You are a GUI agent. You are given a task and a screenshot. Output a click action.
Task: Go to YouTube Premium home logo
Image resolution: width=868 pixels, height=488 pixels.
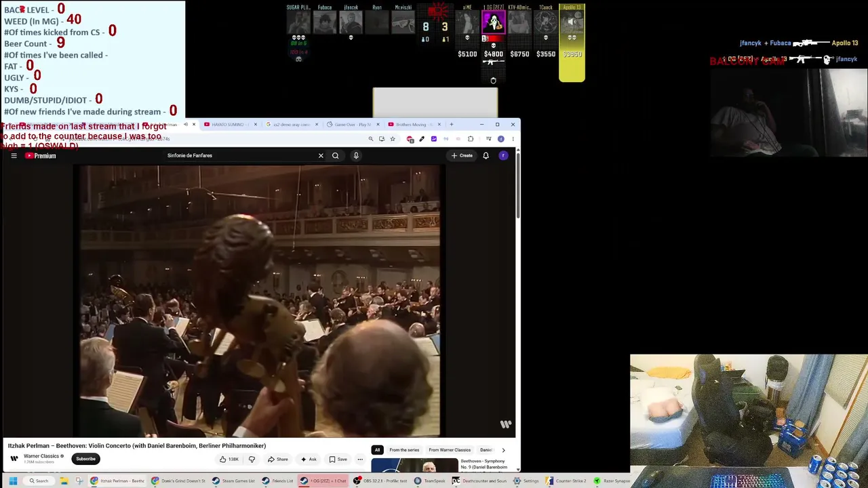point(41,156)
